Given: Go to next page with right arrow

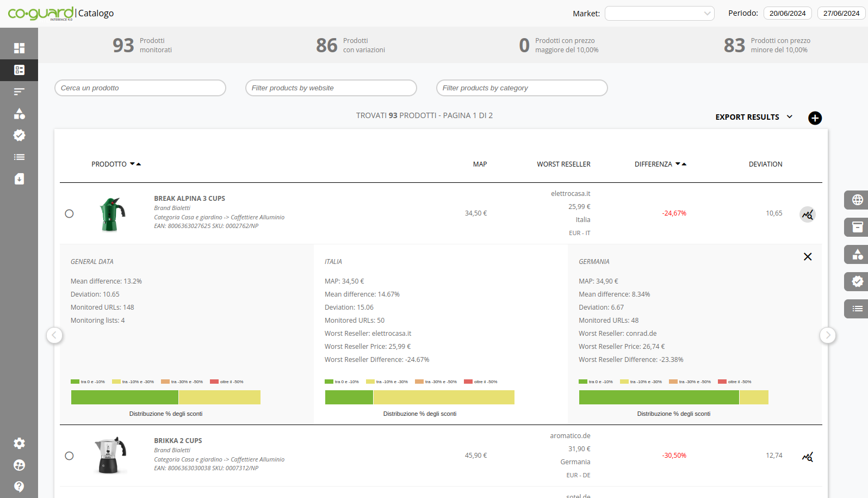Looking at the screenshot, I should pos(828,335).
